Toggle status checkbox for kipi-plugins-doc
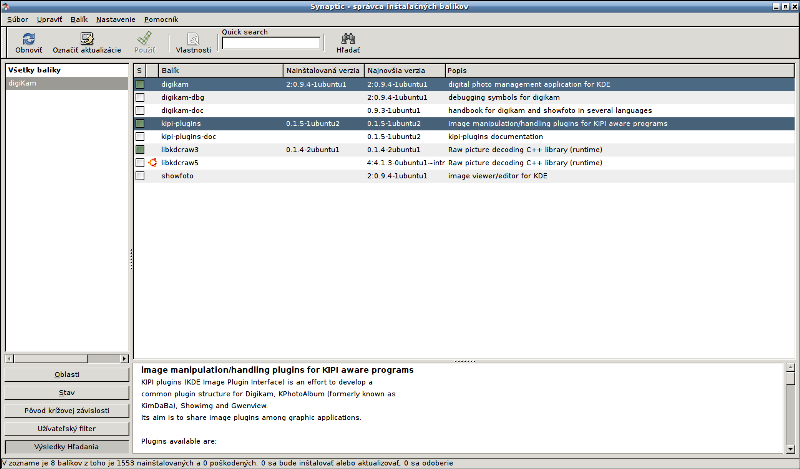The height and width of the screenshot is (469, 800). 140,137
